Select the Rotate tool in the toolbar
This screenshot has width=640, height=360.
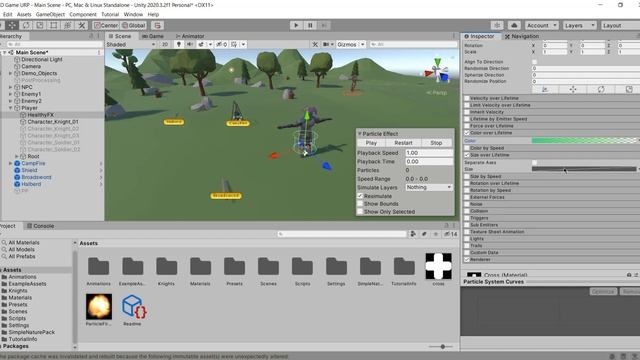point(26,25)
